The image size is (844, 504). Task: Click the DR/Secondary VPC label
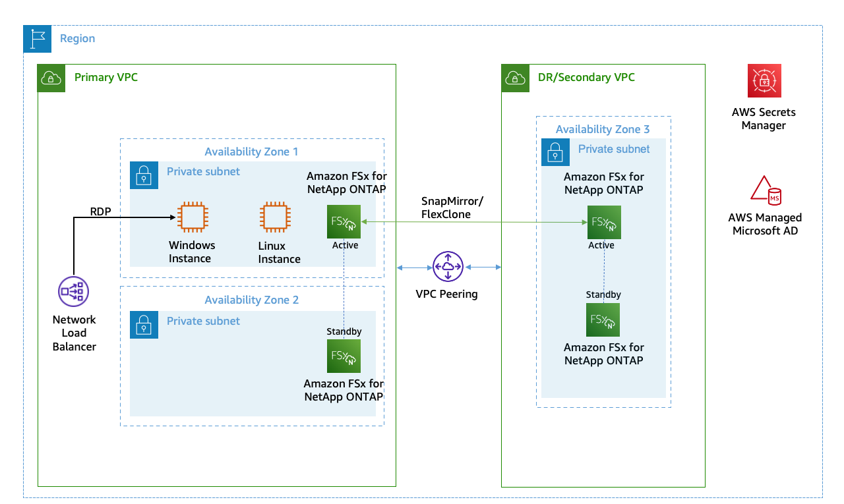pos(586,77)
